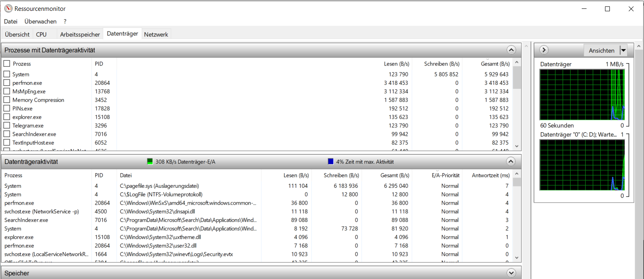Image resolution: width=644 pixels, height=279 pixels.
Task: Select the dnsapi.dll file row
Action: tap(257, 211)
